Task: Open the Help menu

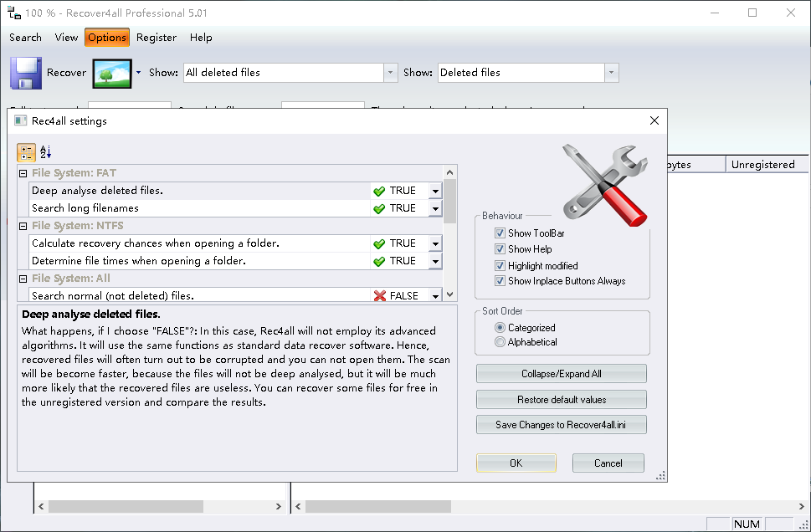Action: (x=201, y=38)
